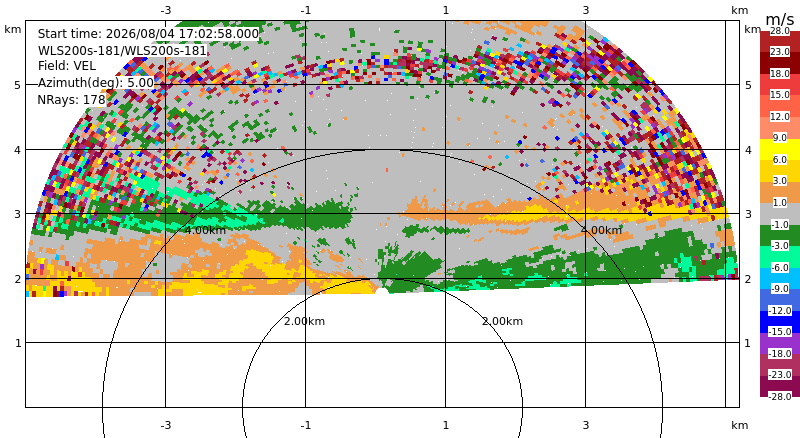Click the -28.0 colorbar bottom label
Image resolution: width=800 pixels, height=438 pixels.
pyautogui.click(x=780, y=396)
